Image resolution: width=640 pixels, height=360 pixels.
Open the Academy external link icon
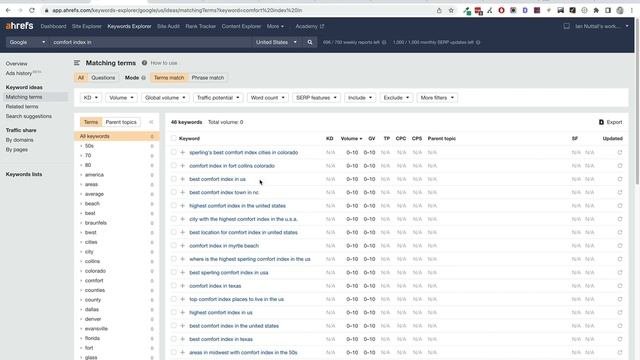pyautogui.click(x=322, y=26)
